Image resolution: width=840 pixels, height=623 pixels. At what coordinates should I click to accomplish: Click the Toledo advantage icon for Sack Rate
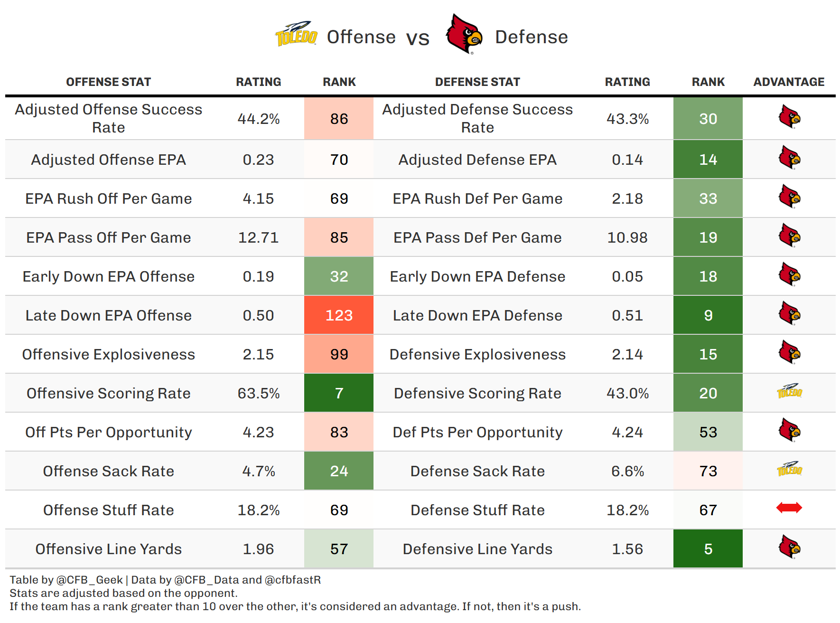click(x=789, y=469)
